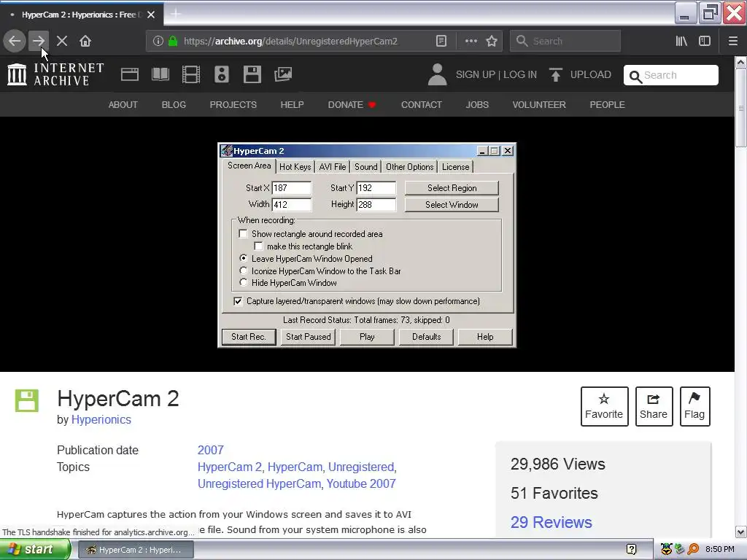Switch to the Hot Keys tab
747x560 pixels.
point(295,167)
